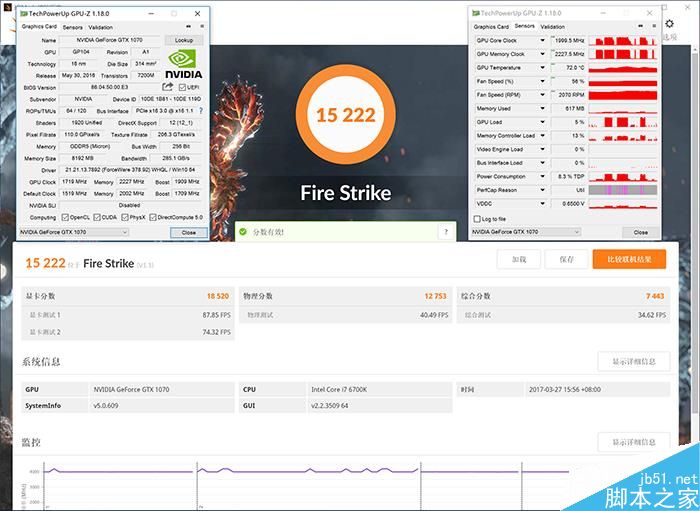The image size is (700, 511).
Task: Click the GPU Temperature red graph
Action: 623,67
